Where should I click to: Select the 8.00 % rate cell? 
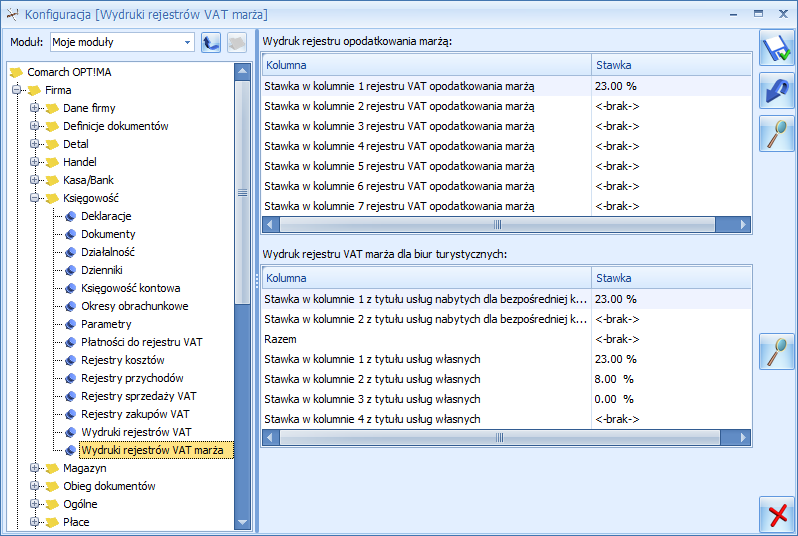coord(671,379)
